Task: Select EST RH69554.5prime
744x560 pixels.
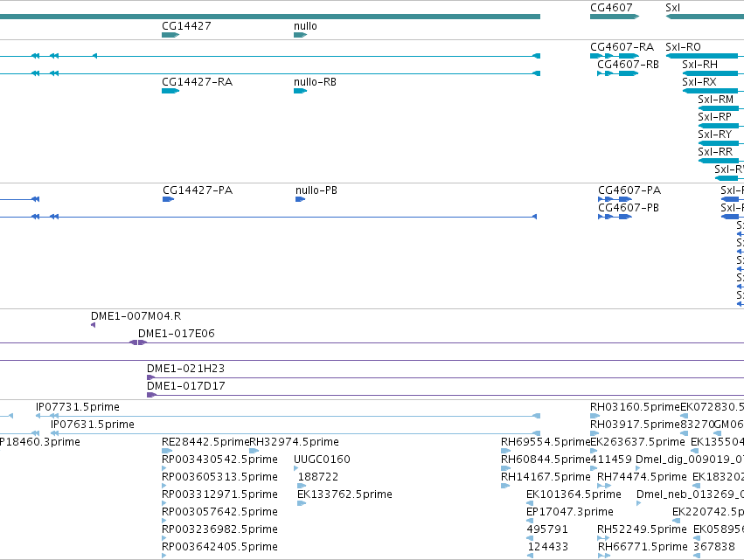Action: pos(546,442)
